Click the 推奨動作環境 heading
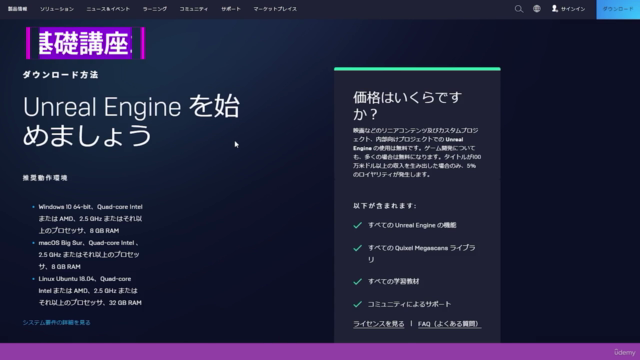Image resolution: width=640 pixels, height=360 pixels. [x=45, y=178]
